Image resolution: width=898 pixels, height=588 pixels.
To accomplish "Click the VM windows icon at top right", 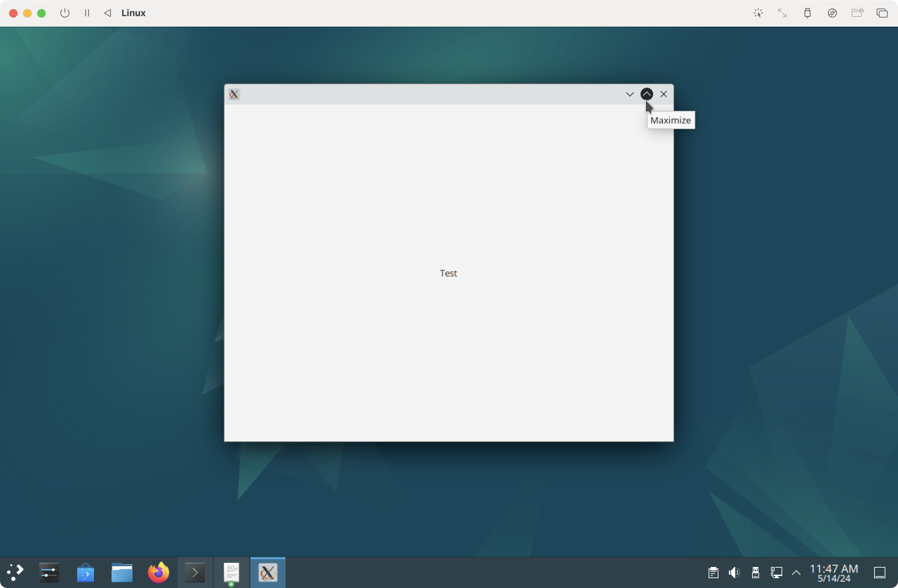I will 882,13.
